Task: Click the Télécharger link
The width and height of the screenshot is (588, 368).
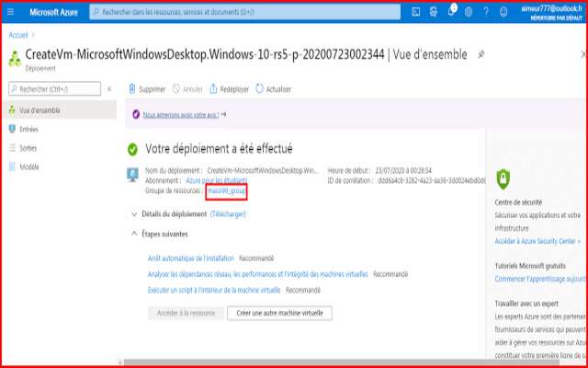Action: (x=228, y=214)
